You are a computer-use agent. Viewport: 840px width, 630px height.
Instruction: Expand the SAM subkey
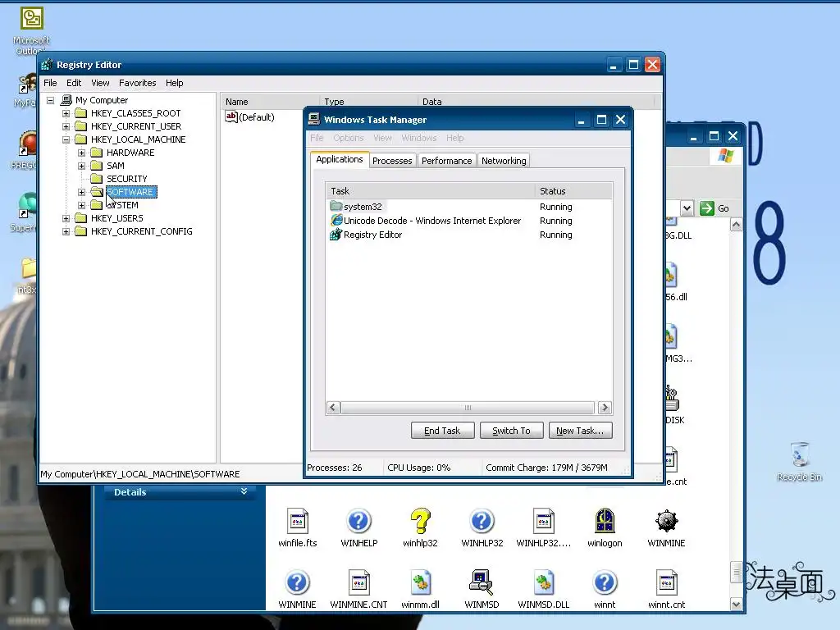click(x=81, y=166)
